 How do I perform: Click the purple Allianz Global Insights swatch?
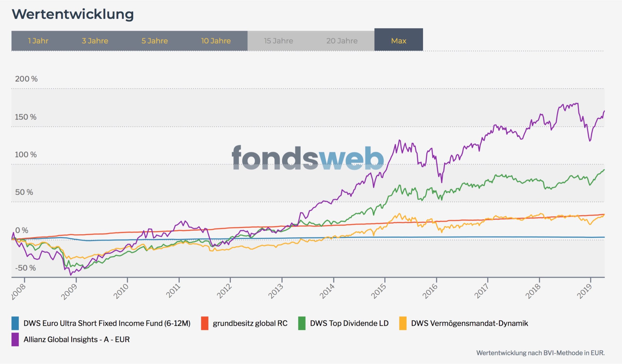click(x=15, y=339)
